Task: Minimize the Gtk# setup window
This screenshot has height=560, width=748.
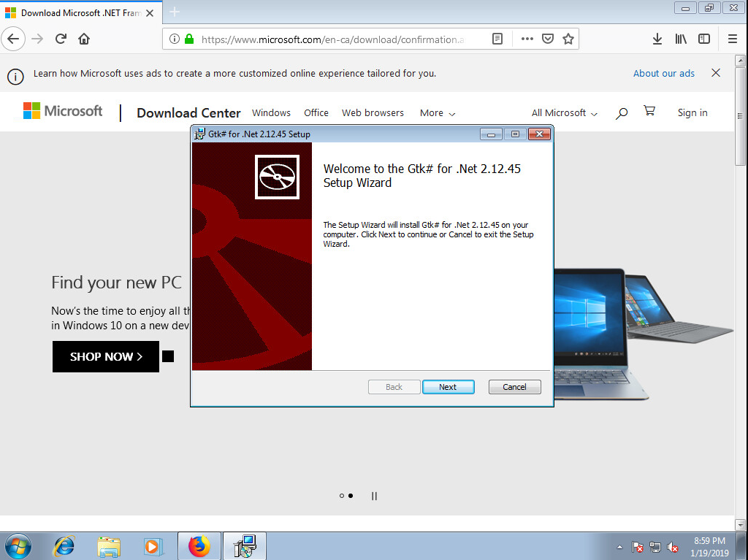Action: point(491,134)
